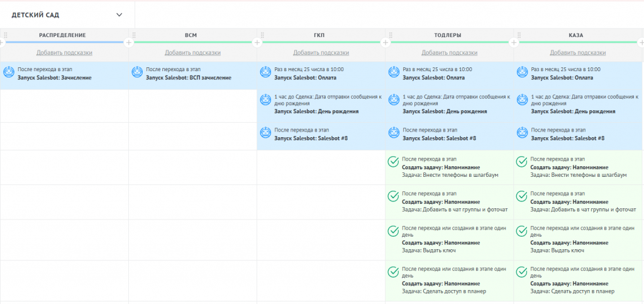Open Запуск Salesbot: Оплата text in ТОДЛЕРЫ
The width and height of the screenshot is (644, 304).
(x=434, y=77)
